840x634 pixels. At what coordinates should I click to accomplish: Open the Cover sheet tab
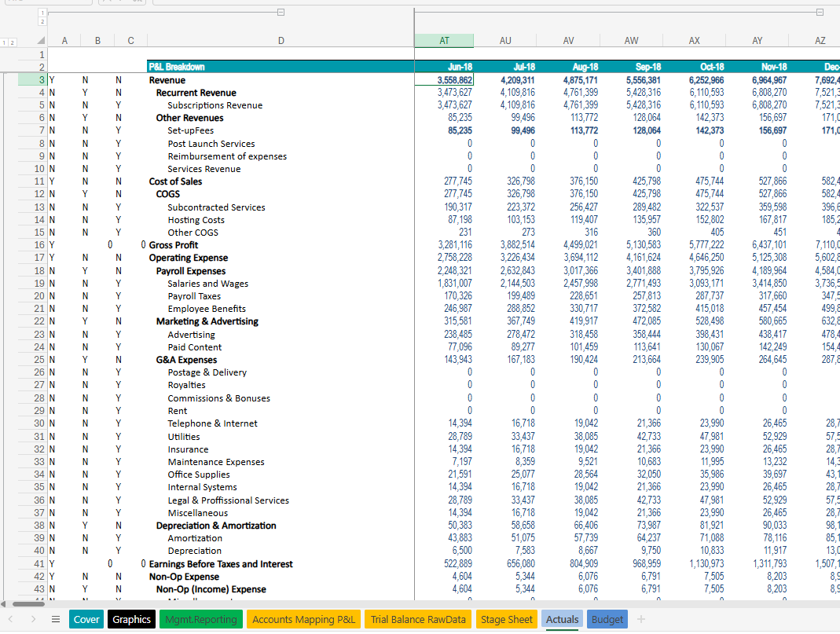tap(86, 620)
